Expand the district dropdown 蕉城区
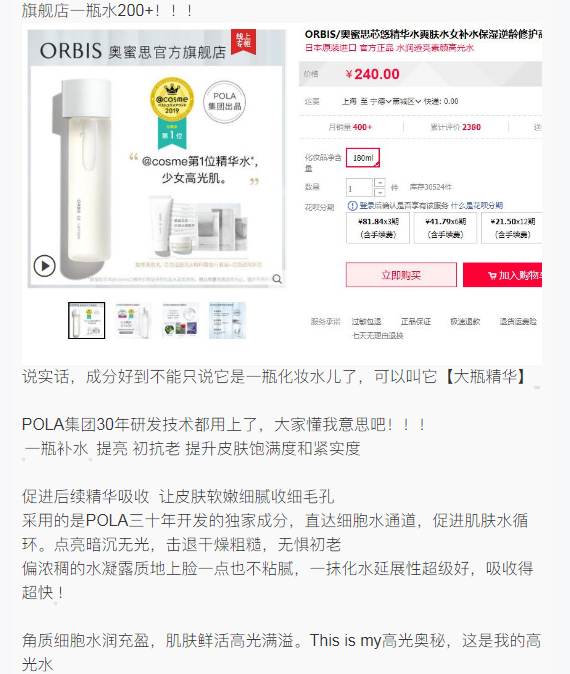 pyautogui.click(x=407, y=101)
